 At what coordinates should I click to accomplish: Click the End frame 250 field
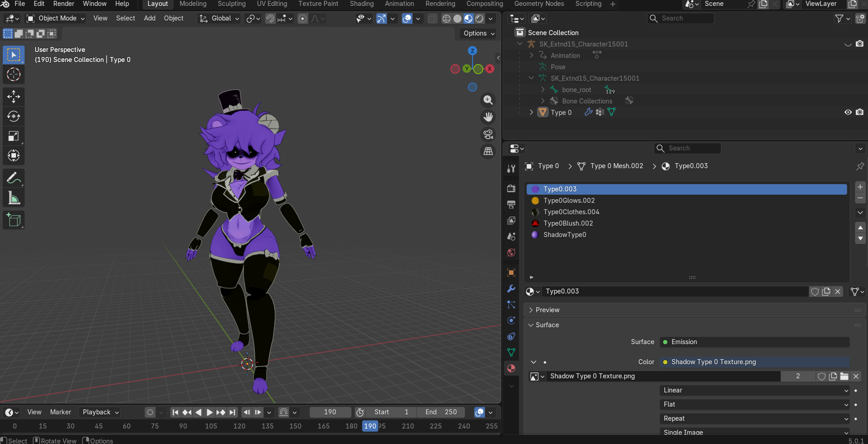(x=441, y=412)
